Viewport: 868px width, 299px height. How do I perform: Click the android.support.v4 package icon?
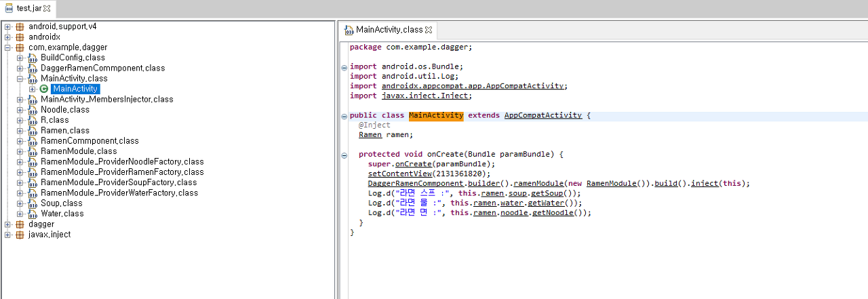point(20,26)
